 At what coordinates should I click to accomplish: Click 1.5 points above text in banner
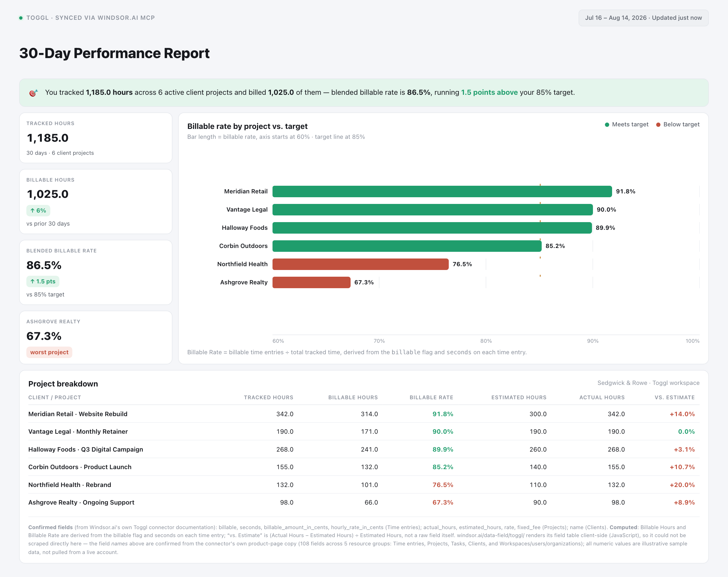[x=489, y=93]
